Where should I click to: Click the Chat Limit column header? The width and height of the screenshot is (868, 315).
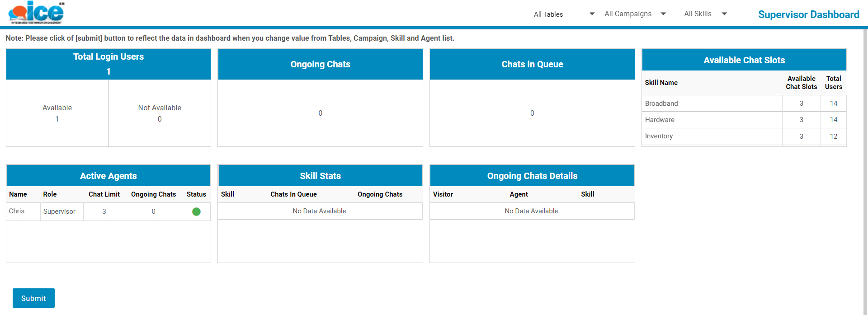click(104, 194)
